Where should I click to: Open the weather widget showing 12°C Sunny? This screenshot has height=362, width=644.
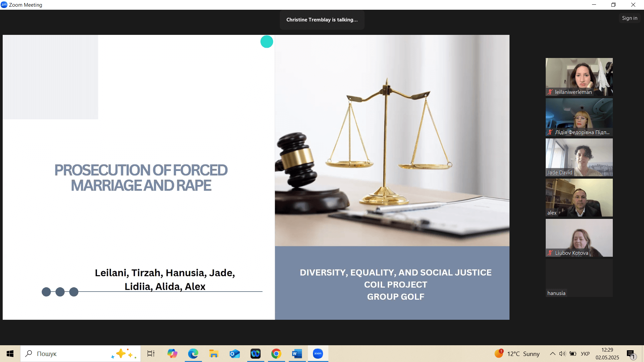click(x=517, y=354)
